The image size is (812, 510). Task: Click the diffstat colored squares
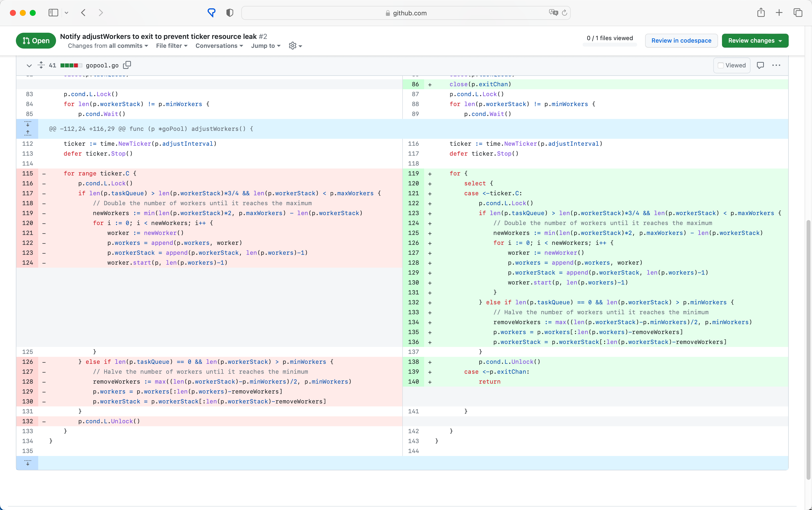71,65
